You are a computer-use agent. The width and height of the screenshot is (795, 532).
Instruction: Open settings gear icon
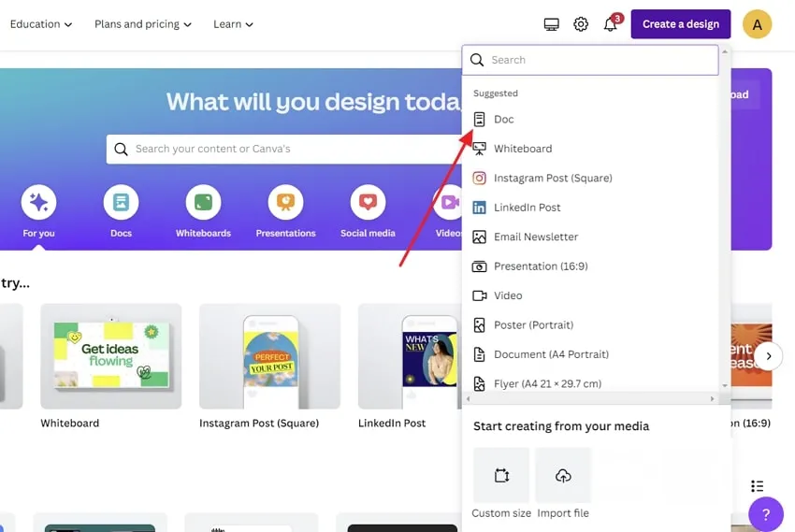point(581,24)
